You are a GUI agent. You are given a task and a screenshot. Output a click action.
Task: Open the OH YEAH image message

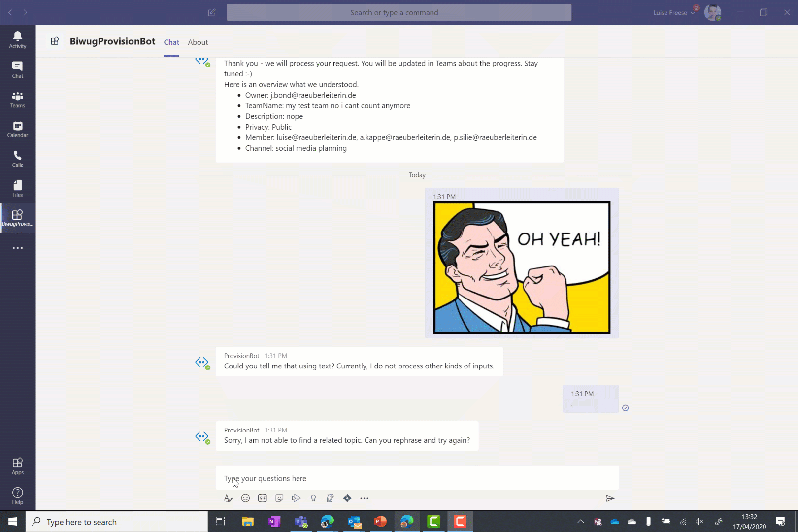click(522, 267)
